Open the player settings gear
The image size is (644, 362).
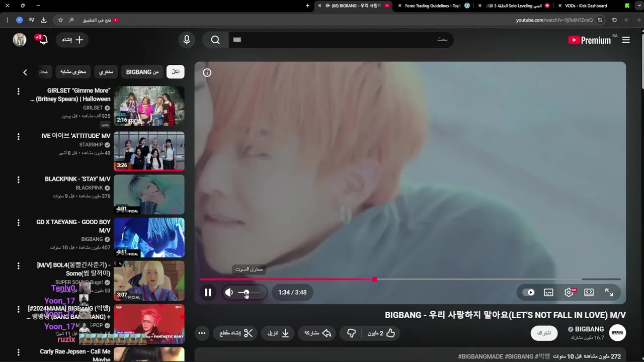569,292
